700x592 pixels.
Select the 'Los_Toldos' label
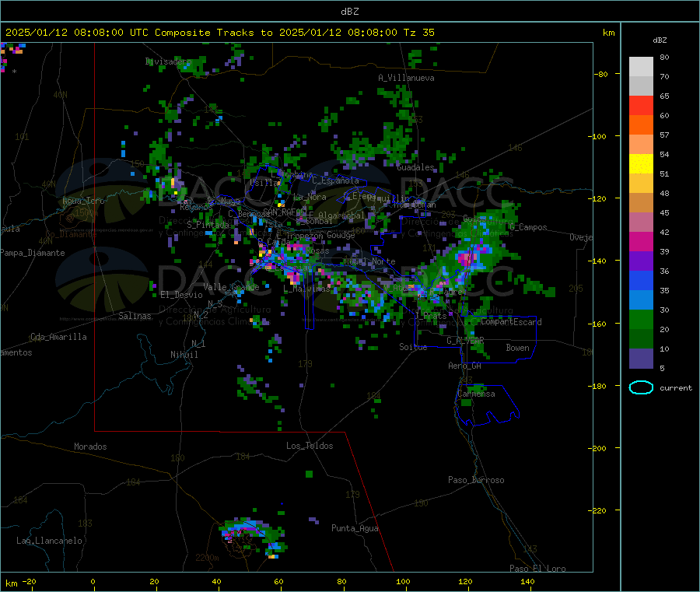(310, 446)
